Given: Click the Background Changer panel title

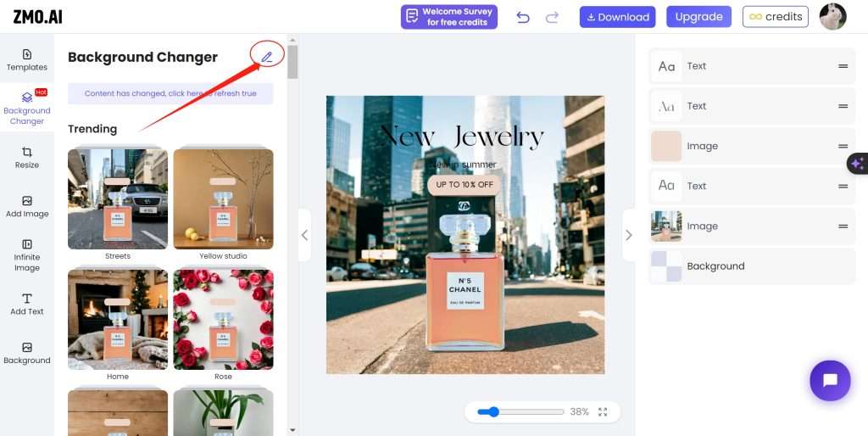Looking at the screenshot, I should click(142, 57).
